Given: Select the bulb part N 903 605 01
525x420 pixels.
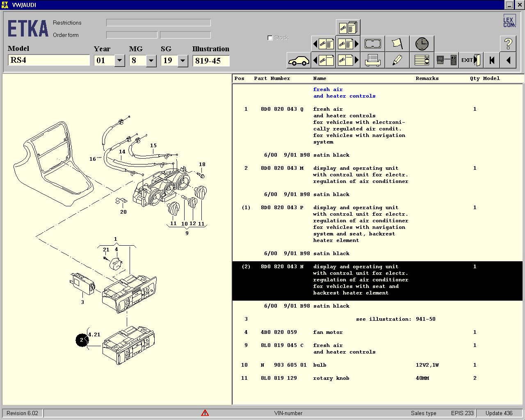Looking at the screenshot, I should tap(377, 365).
